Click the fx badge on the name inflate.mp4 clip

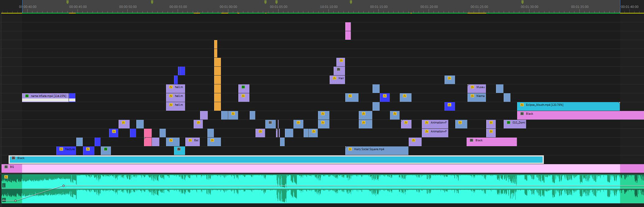[x=27, y=96]
